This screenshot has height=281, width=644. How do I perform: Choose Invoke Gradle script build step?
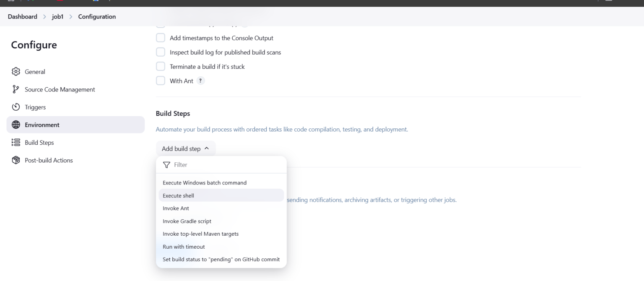coord(187,221)
